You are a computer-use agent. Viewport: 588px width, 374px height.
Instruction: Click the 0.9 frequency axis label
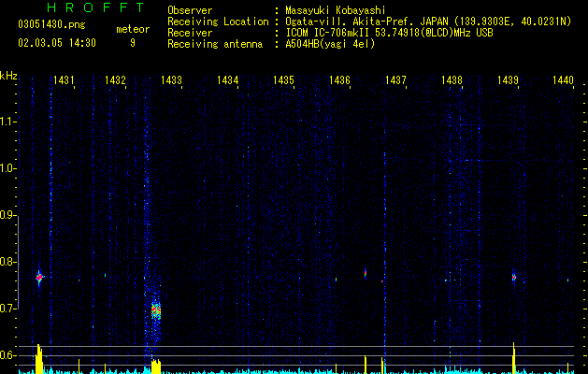pyautogui.click(x=7, y=215)
